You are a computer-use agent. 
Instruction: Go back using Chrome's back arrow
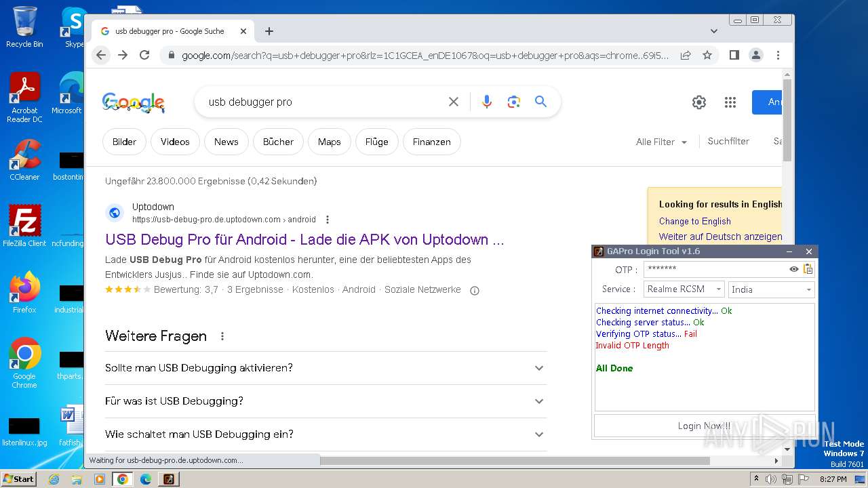[x=101, y=56]
